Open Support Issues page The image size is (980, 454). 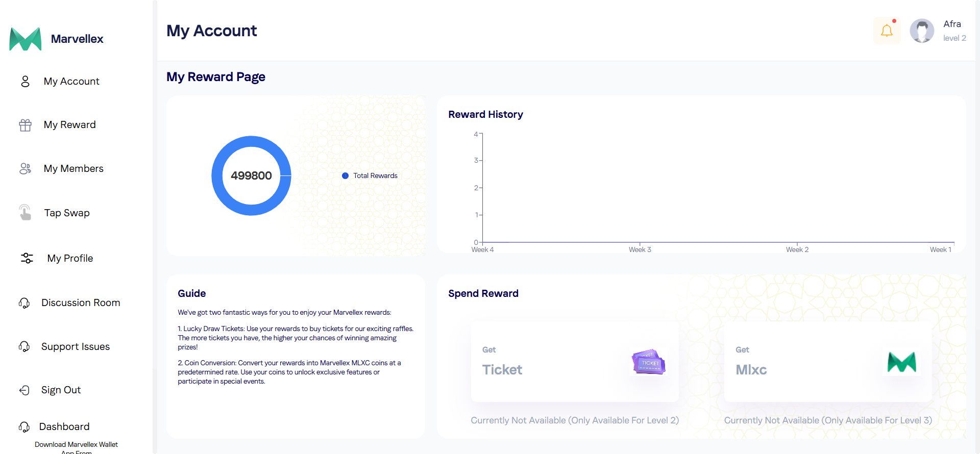coord(76,347)
